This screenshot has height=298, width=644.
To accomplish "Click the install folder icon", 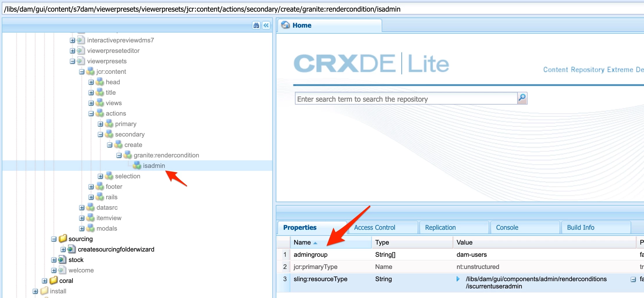I will (x=44, y=291).
